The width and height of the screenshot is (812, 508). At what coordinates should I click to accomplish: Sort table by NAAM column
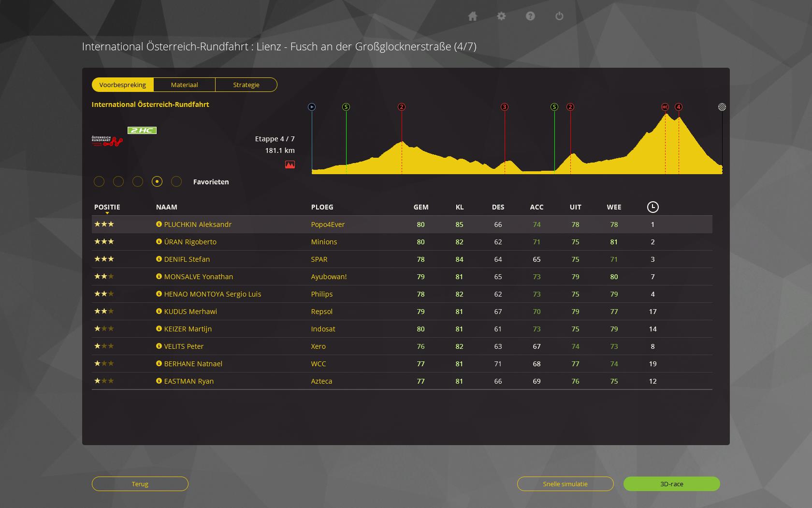pos(167,207)
